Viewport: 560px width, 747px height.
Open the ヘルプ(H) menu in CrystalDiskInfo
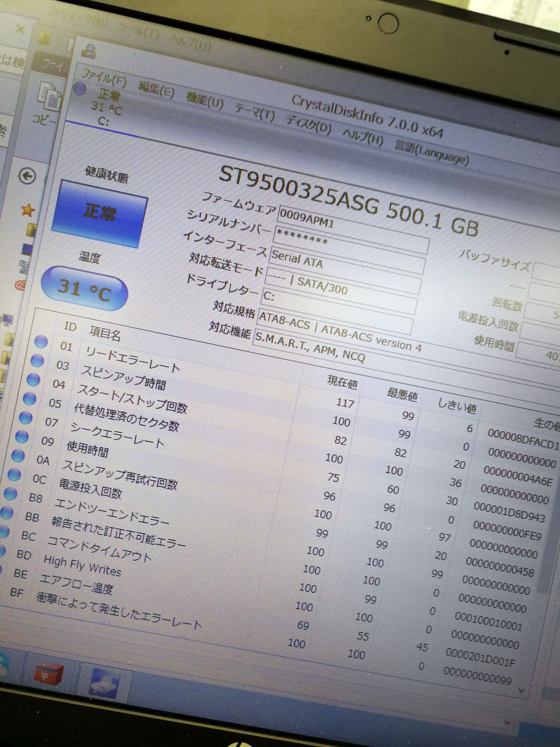363,138
